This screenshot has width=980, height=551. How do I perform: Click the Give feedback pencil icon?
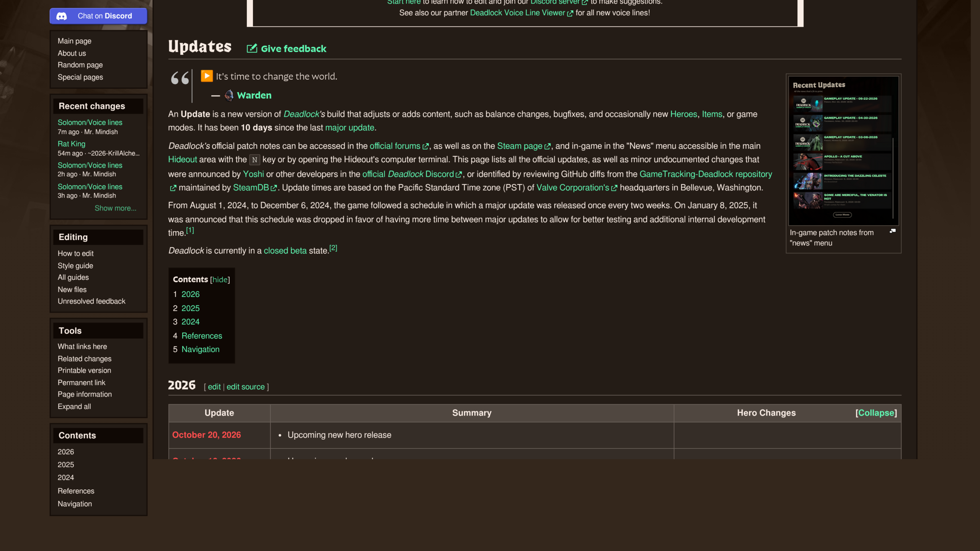(252, 49)
